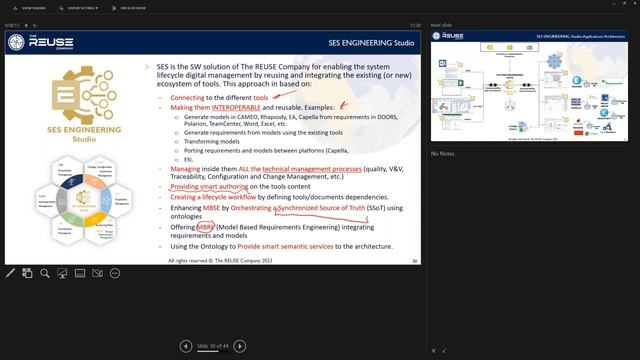Click End Slide Show
Viewport: 640px width, 360px height.
tap(129, 8)
